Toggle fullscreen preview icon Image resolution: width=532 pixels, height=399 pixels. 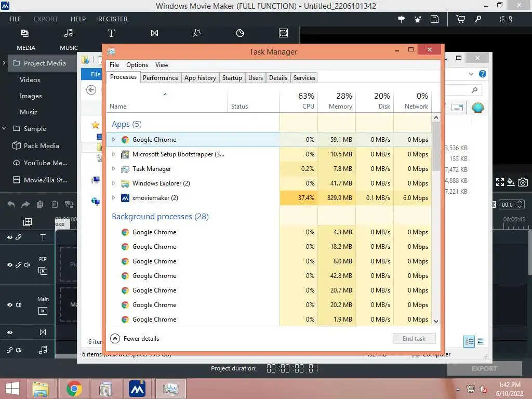[500, 182]
